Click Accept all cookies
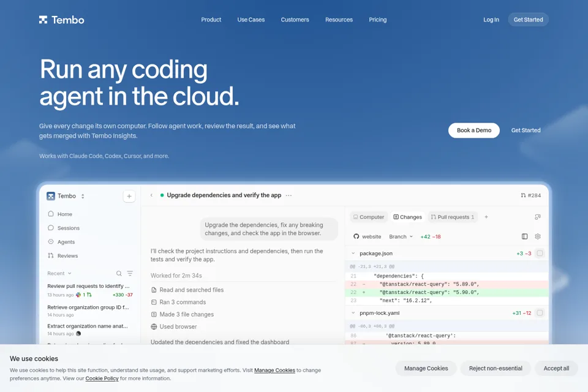 (x=556, y=368)
